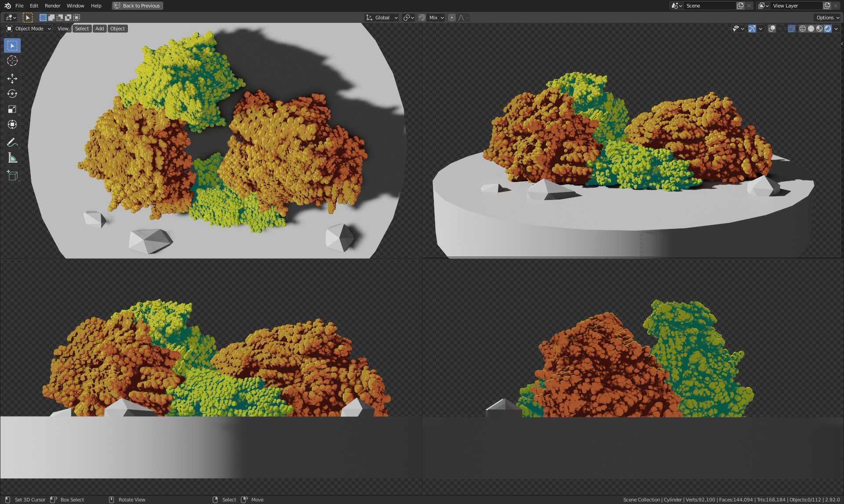The height and width of the screenshot is (504, 844).
Task: Activate the Transform tool
Action: click(x=12, y=124)
